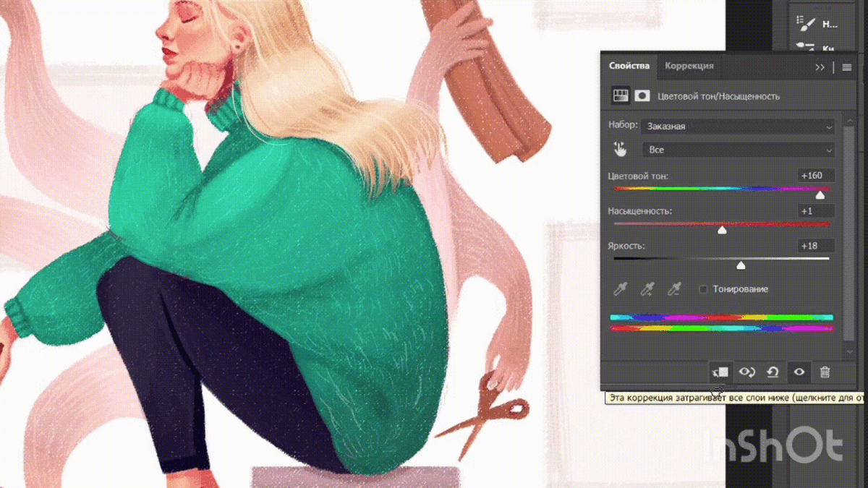Reset adjustment to defaults with the curved arrow
This screenshot has width=868, height=488.
point(773,372)
